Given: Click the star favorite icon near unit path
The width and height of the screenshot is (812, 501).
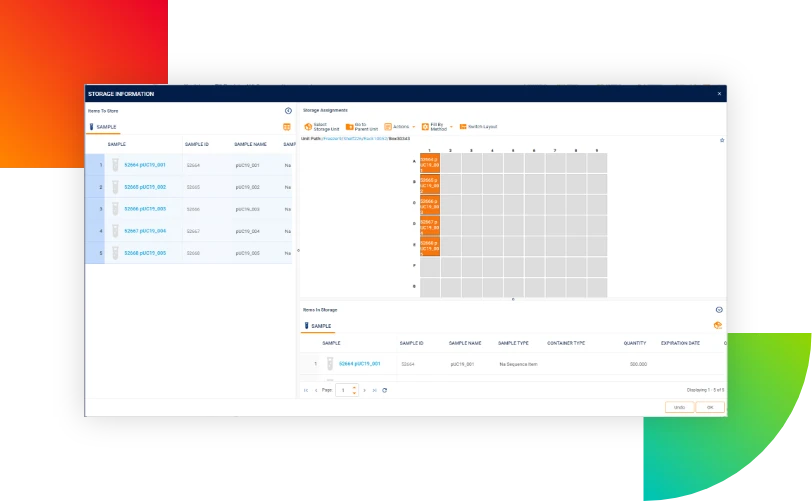Looking at the screenshot, I should click(722, 140).
